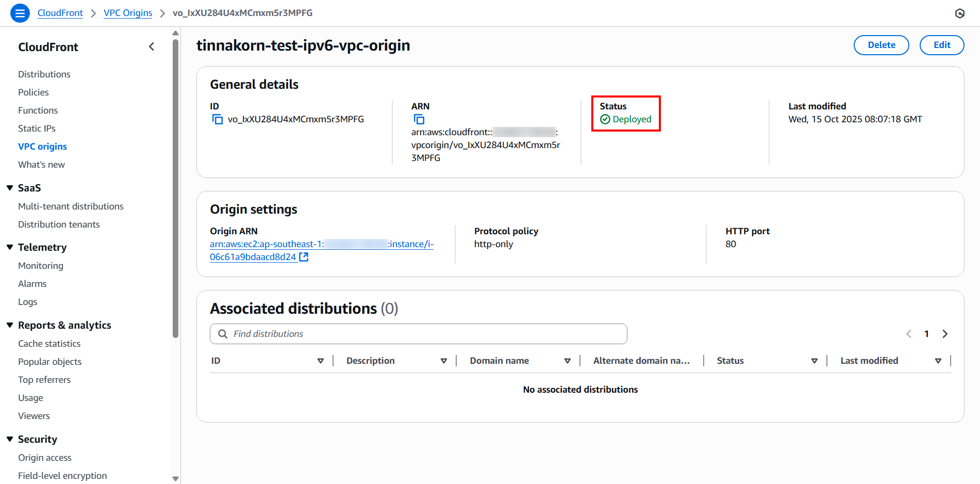Click the scheduled changes clock icon
The width and height of the screenshot is (980, 484).
[x=960, y=13]
